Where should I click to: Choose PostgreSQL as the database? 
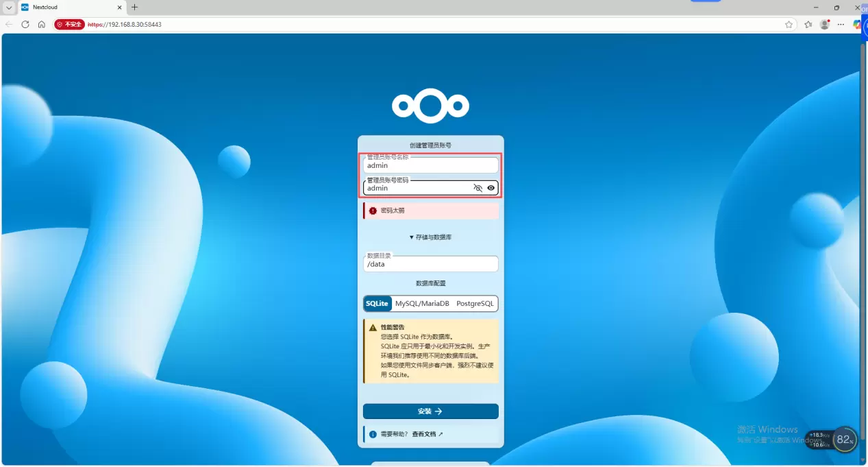tap(475, 304)
